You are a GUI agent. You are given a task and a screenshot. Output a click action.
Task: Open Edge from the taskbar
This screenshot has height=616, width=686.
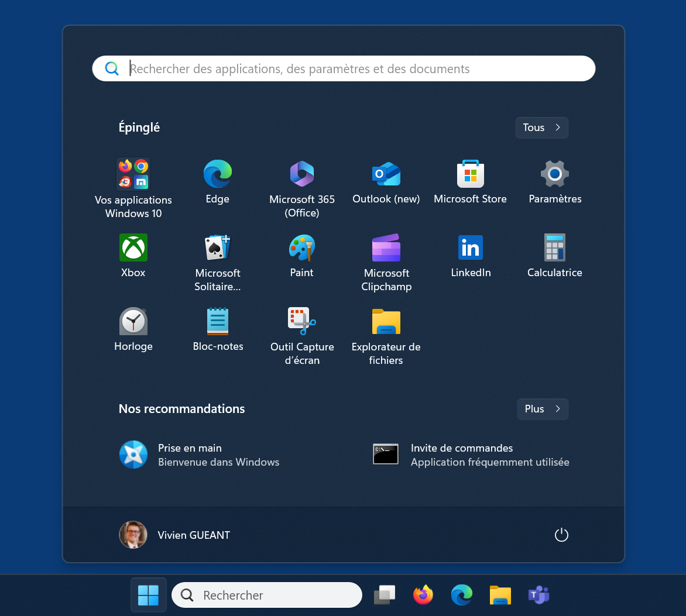tap(462, 595)
